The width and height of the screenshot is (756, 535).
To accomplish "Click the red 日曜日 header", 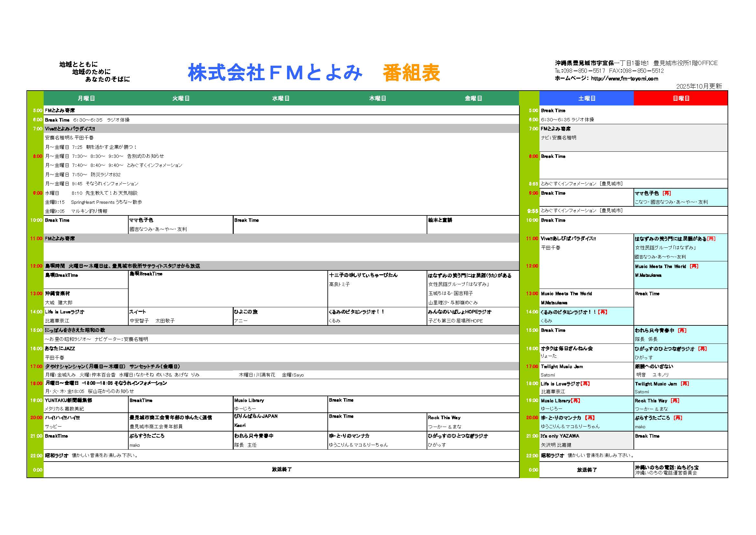I will click(x=681, y=98).
